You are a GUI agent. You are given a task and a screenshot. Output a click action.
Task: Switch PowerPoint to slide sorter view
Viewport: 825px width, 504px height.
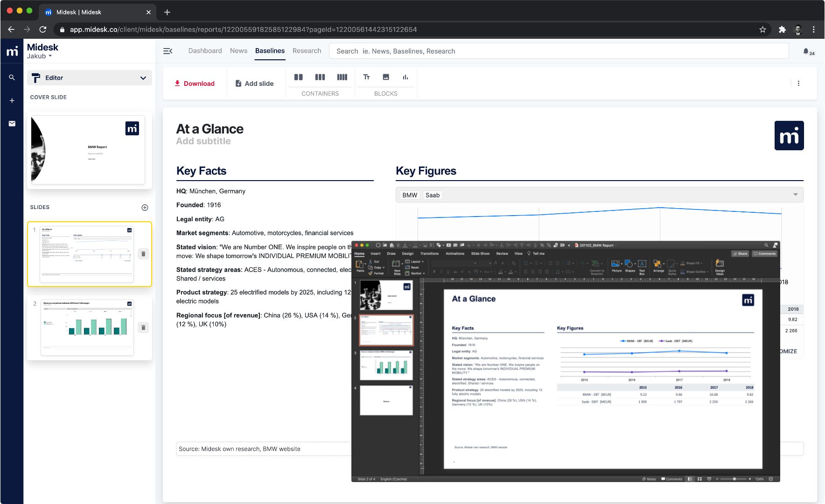[699, 479]
